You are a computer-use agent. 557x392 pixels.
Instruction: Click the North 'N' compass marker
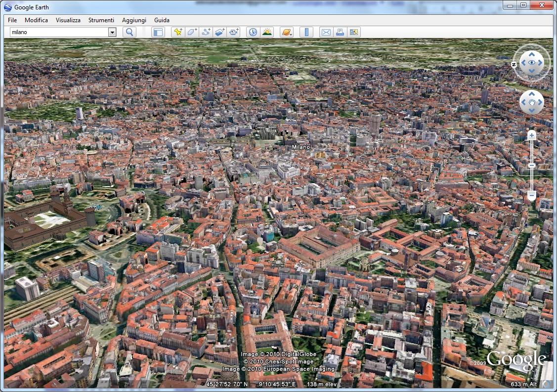point(514,65)
